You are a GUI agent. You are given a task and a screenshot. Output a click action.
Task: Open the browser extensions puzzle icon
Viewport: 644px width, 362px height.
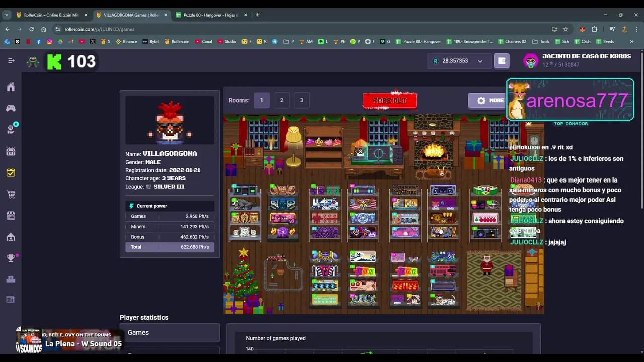tap(594, 29)
